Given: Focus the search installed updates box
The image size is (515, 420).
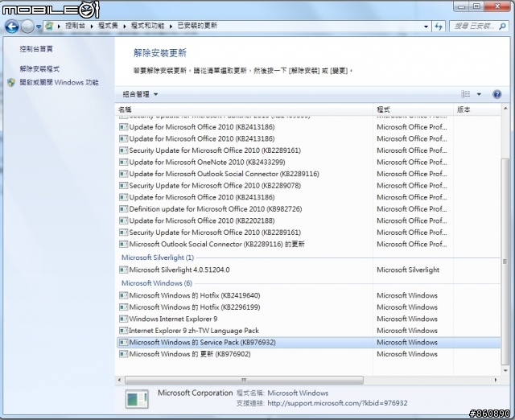Looking at the screenshot, I should pyautogui.click(x=477, y=27).
